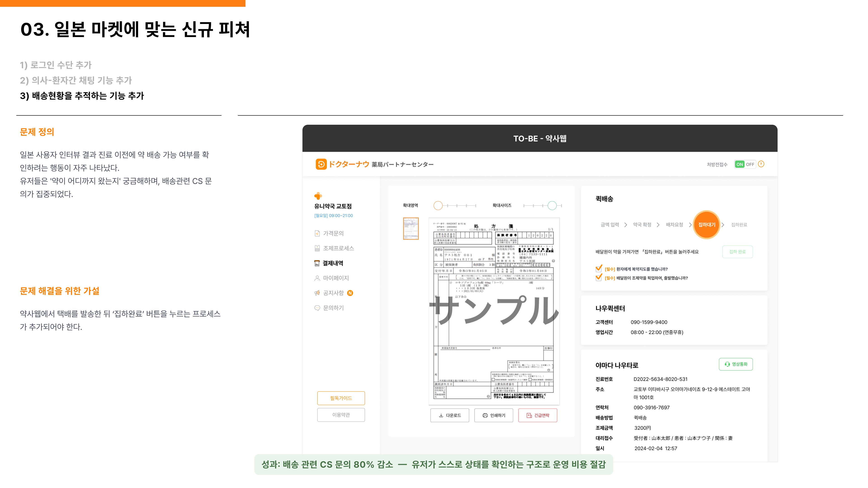Screen dimensions: 868x488
Task: Click the chevron before 집하완료
Action: tap(723, 225)
